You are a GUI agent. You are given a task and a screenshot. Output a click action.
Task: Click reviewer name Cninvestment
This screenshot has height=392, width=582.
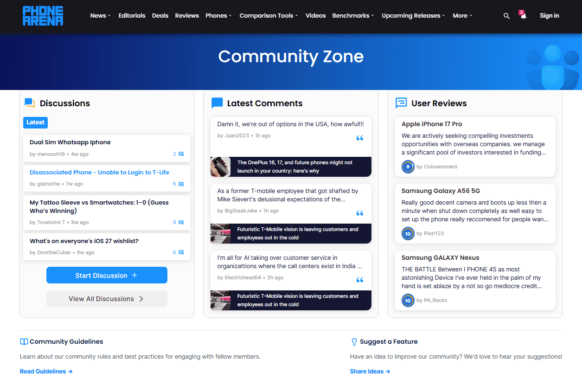tap(441, 167)
